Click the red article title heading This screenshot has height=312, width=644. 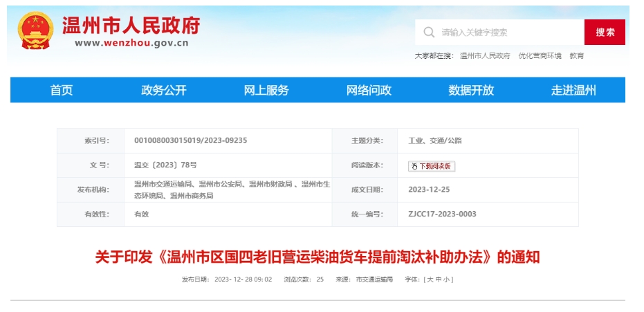coord(317,257)
